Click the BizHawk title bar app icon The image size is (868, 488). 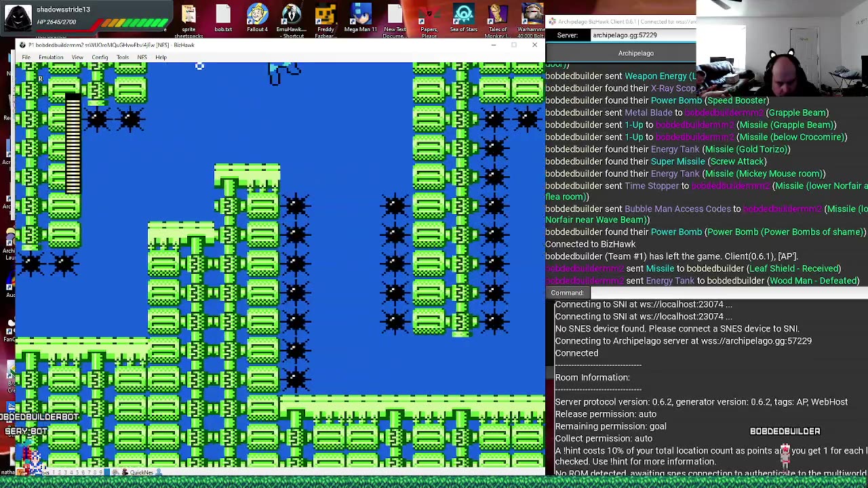(x=22, y=45)
